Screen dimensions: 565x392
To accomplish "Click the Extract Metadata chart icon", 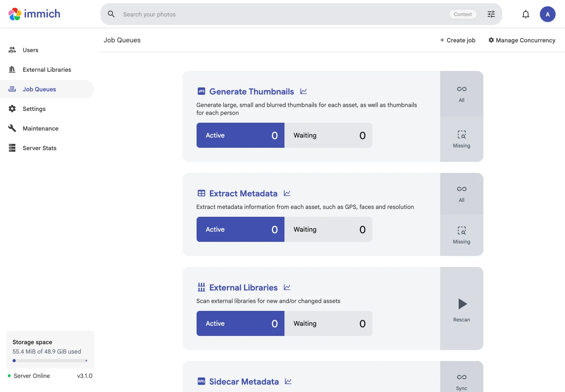I will click(287, 193).
